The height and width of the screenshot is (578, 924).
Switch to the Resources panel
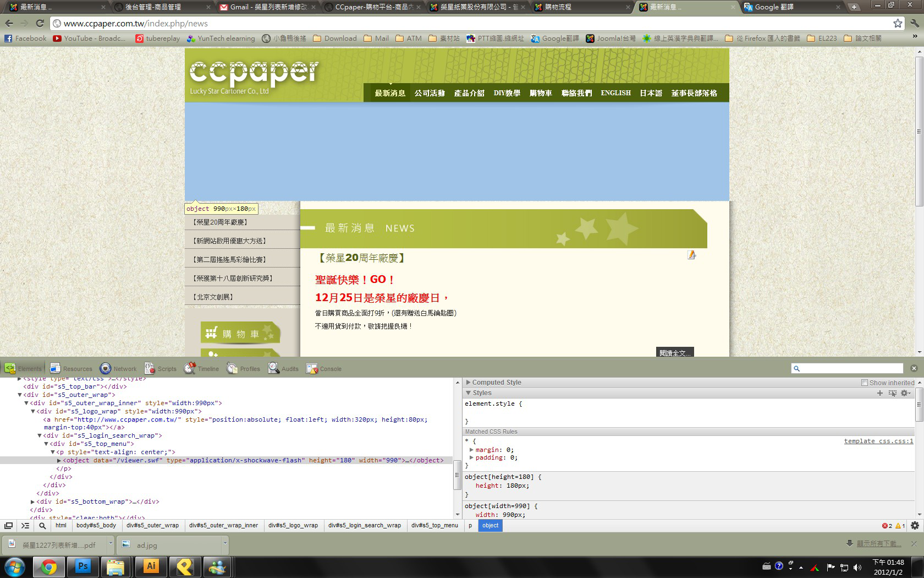(71, 369)
